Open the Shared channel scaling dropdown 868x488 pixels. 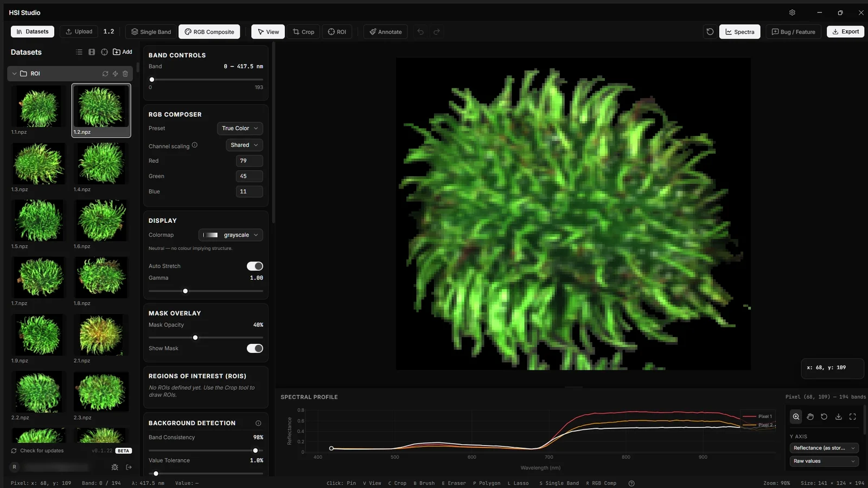click(x=244, y=145)
